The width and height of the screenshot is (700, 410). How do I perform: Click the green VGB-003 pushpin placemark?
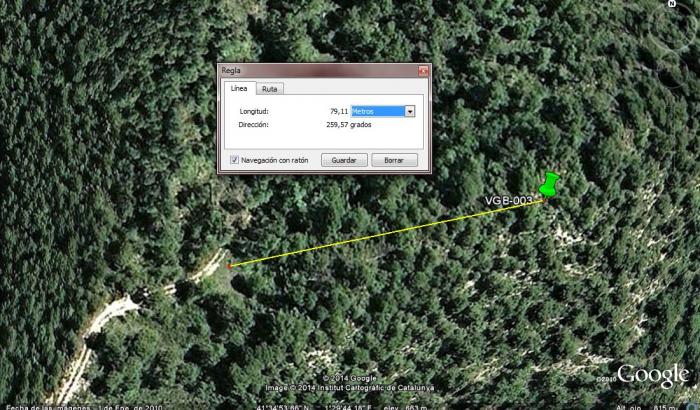549,185
